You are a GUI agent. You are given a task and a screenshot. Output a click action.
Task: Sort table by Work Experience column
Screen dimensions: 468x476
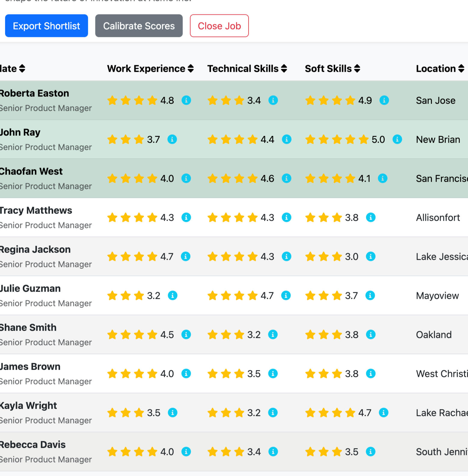150,69
